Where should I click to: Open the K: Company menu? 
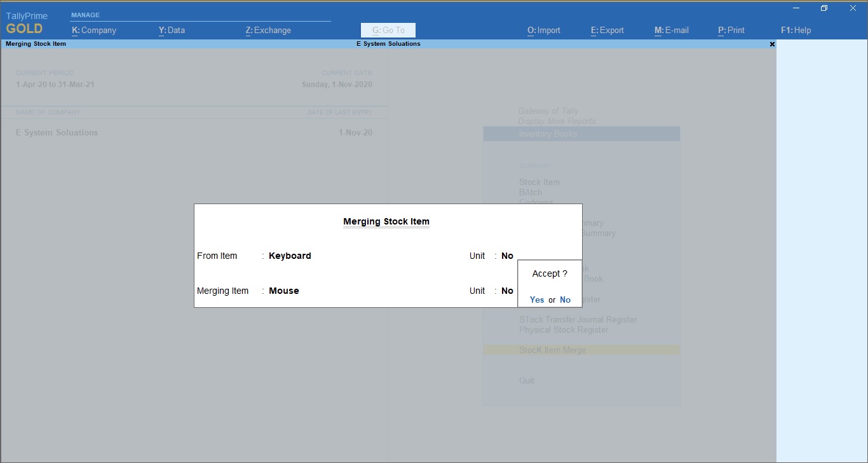94,30
